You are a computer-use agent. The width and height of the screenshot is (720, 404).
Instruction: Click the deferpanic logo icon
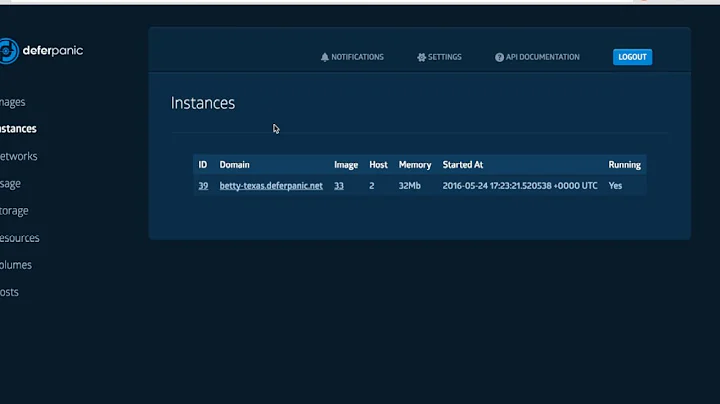pos(9,50)
